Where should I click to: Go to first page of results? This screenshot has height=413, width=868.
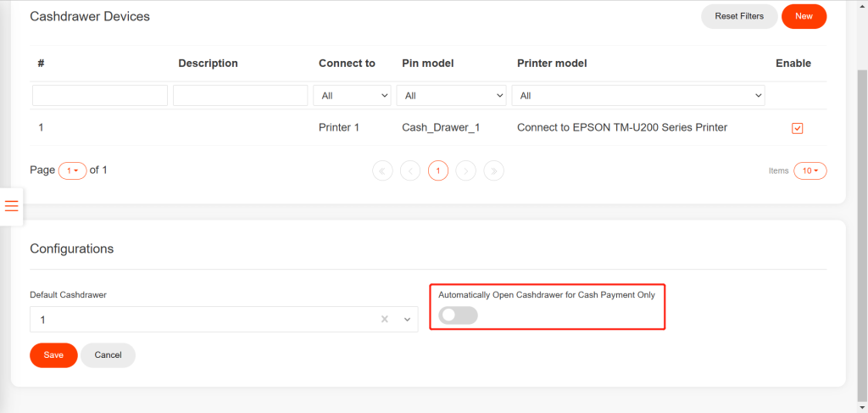coord(382,170)
